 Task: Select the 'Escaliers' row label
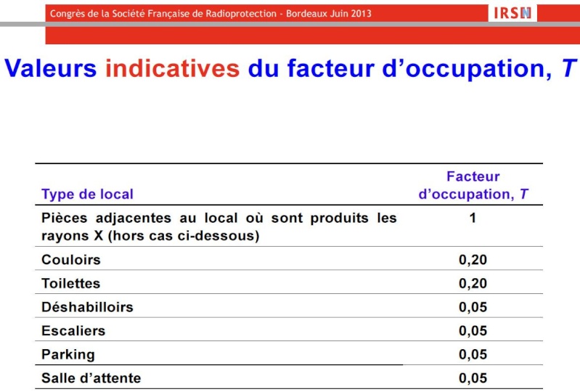click(x=73, y=330)
